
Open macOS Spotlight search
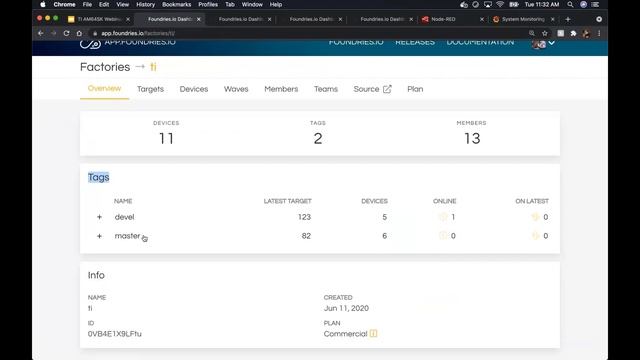pos(570,4)
